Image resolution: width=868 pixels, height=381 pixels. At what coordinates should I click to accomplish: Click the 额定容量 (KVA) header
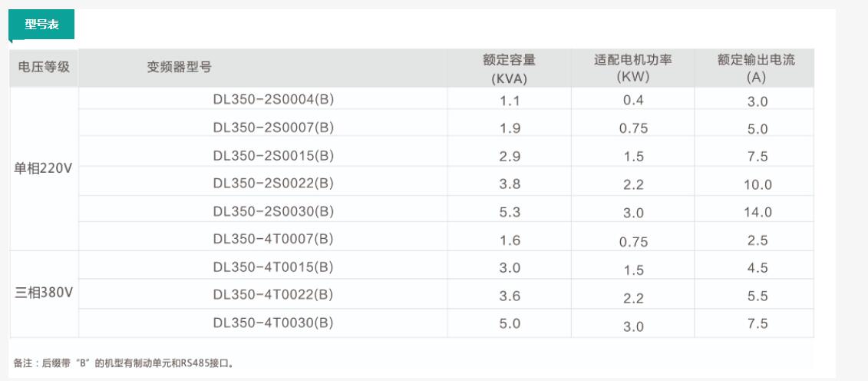pyautogui.click(x=509, y=68)
